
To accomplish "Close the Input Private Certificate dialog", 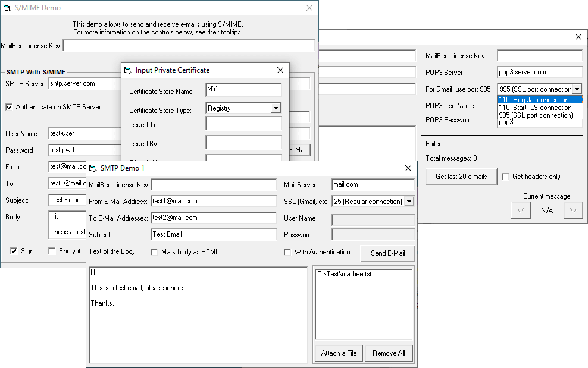I will [280, 70].
